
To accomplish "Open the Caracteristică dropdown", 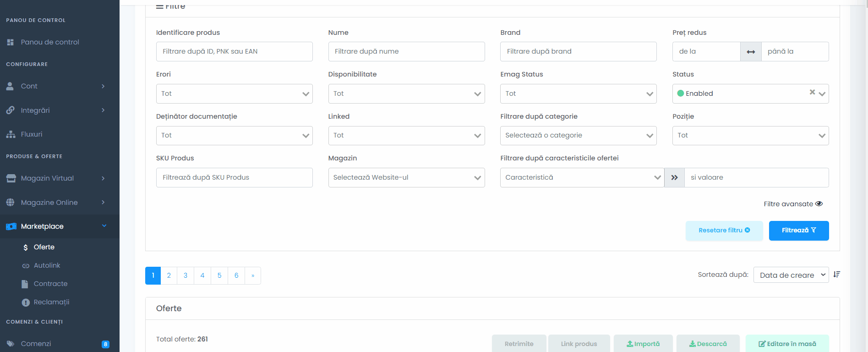I will 582,178.
